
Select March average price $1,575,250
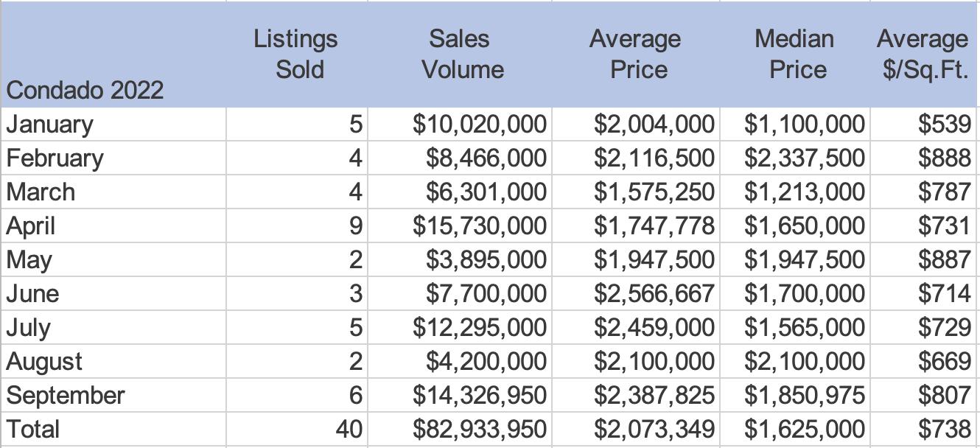coord(654,192)
